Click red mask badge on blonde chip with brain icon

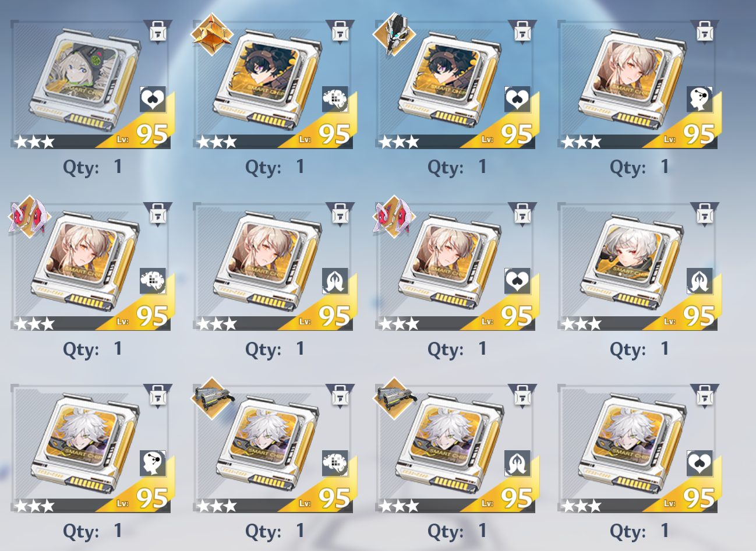[x=30, y=216]
